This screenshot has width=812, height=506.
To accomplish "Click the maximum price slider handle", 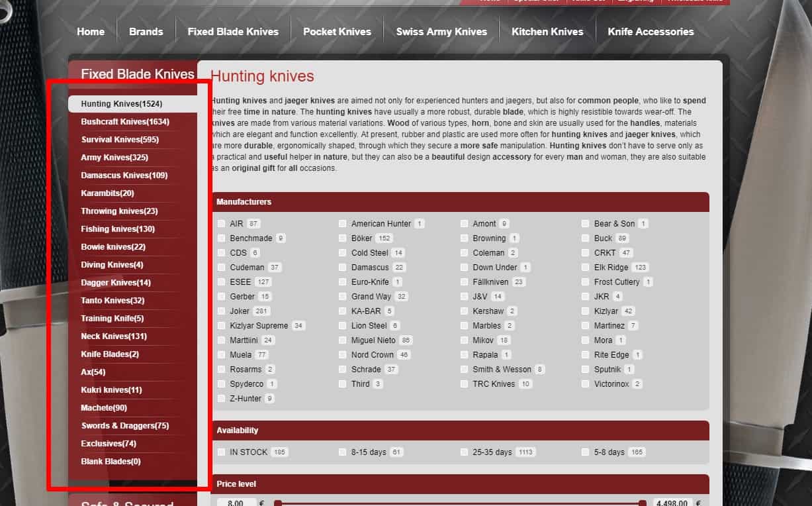I will click(x=641, y=503).
